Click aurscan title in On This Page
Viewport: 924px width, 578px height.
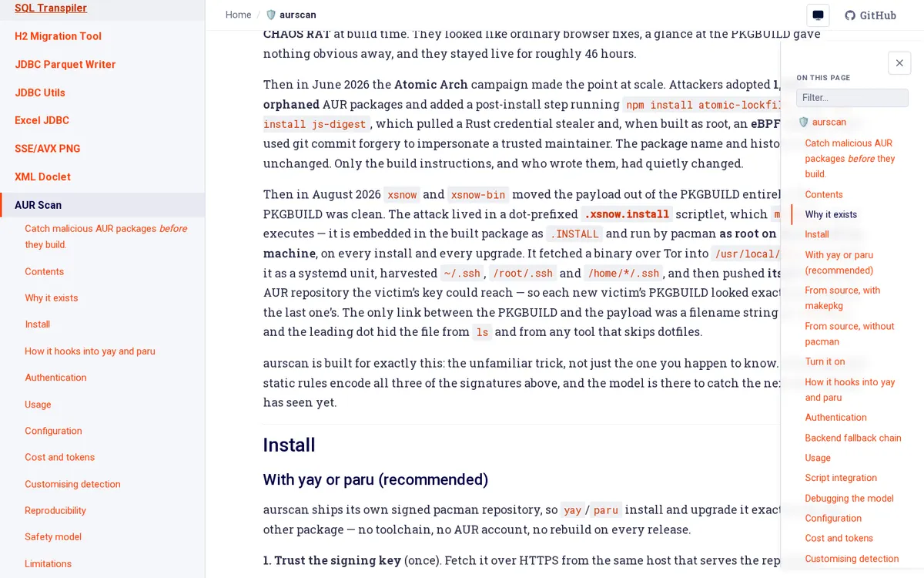click(822, 122)
